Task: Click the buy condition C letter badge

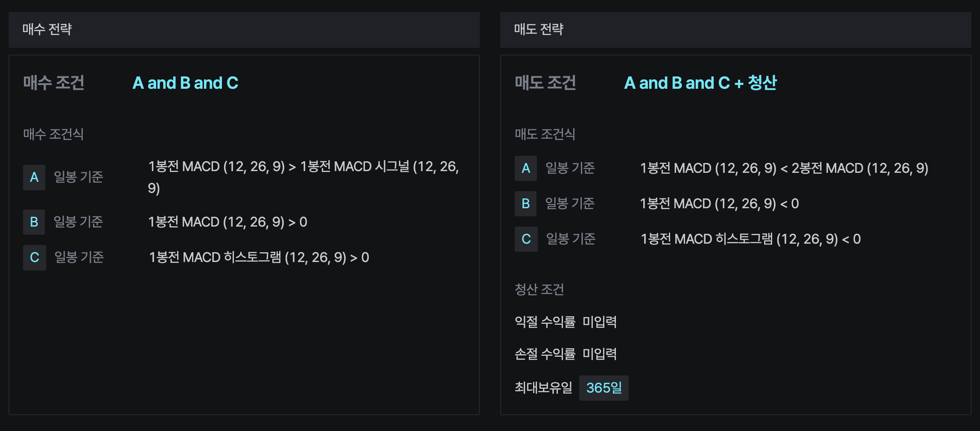Action: click(35, 257)
